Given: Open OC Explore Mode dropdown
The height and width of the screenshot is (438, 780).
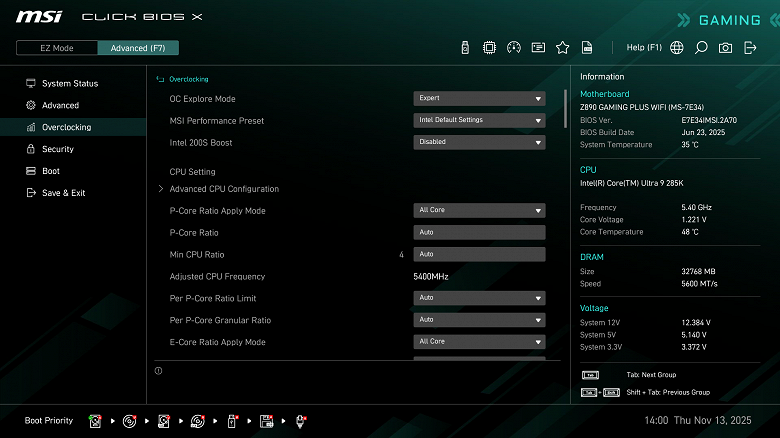Looking at the screenshot, I should (x=479, y=98).
